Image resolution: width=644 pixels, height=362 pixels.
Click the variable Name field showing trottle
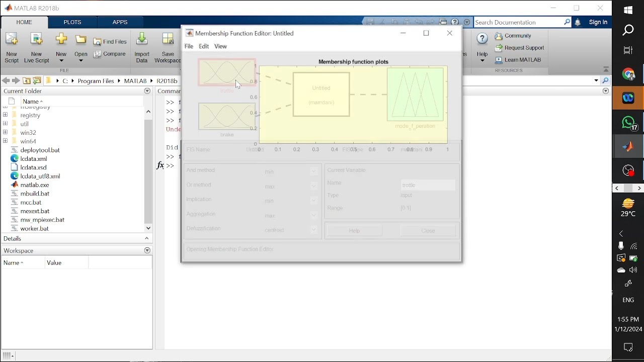point(428,185)
